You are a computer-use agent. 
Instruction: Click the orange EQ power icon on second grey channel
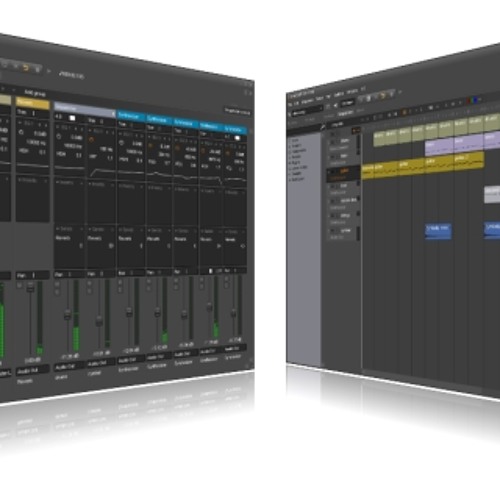tap(91, 139)
